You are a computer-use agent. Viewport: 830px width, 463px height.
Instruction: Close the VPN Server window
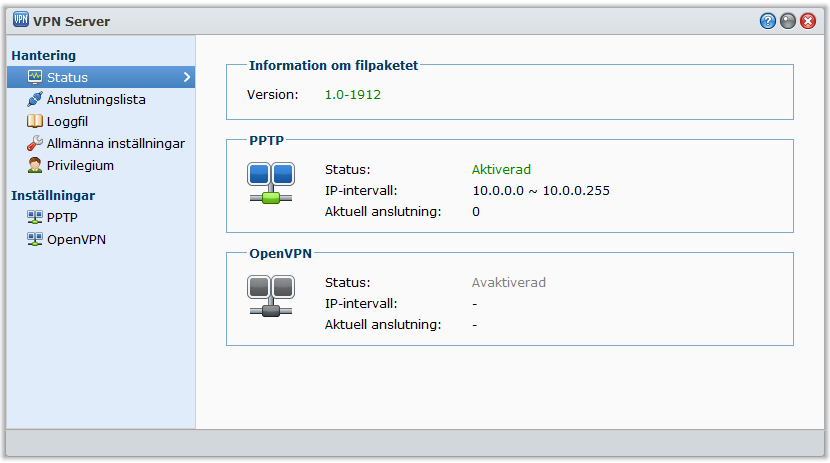[808, 21]
